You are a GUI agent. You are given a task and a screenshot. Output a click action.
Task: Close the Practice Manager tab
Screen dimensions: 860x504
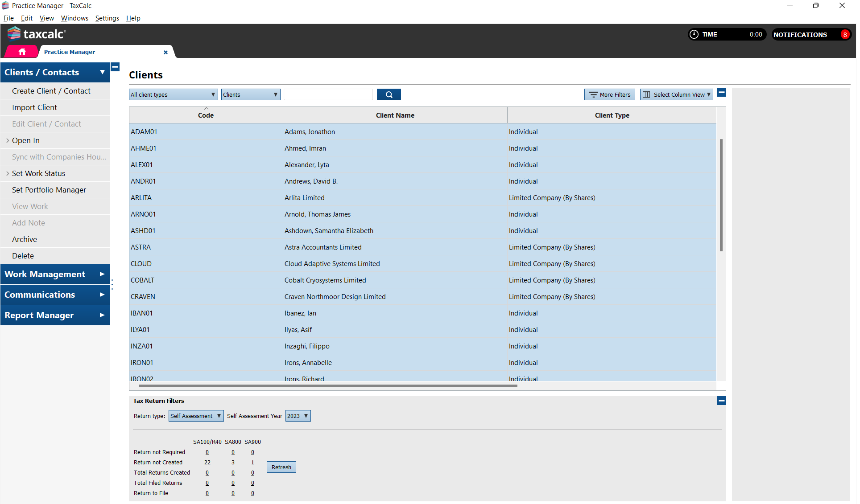coord(165,52)
